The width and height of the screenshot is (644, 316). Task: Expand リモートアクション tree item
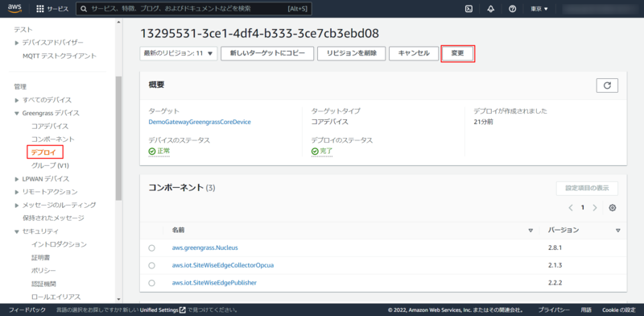coord(16,192)
